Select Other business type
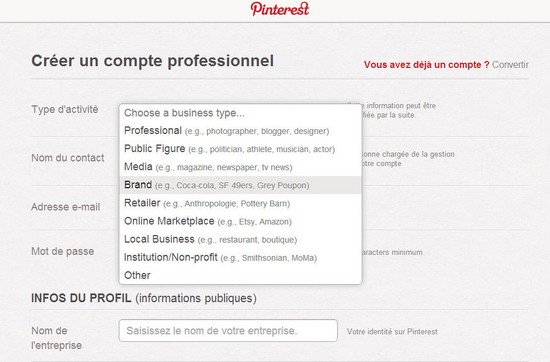This screenshot has height=362, width=550. click(240, 275)
